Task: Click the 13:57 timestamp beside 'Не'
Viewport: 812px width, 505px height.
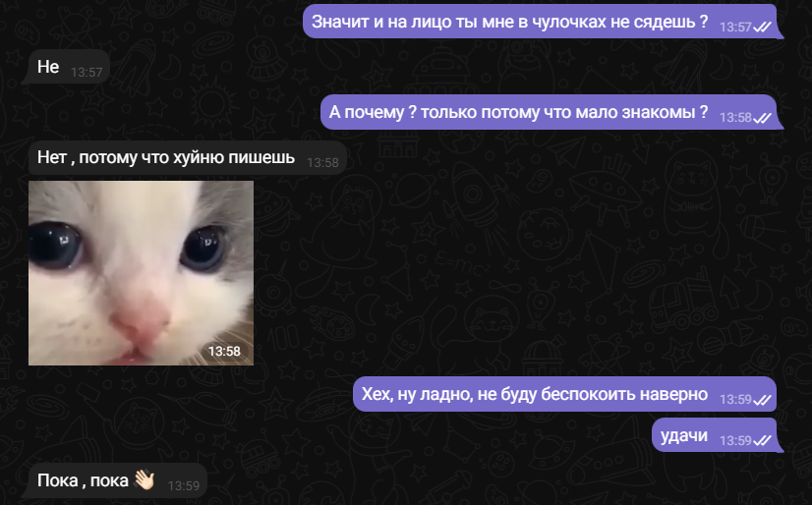Action: pyautogui.click(x=87, y=73)
